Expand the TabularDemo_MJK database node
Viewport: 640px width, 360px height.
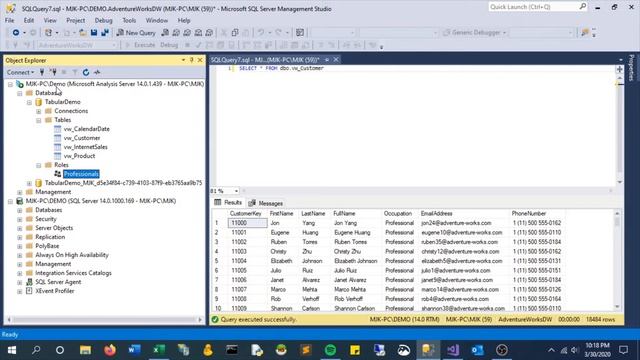click(x=29, y=183)
